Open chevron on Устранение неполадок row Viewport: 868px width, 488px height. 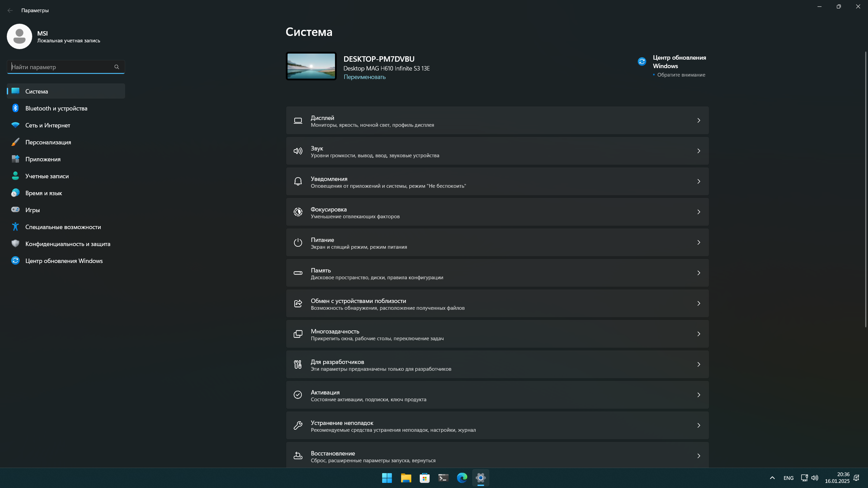click(699, 426)
